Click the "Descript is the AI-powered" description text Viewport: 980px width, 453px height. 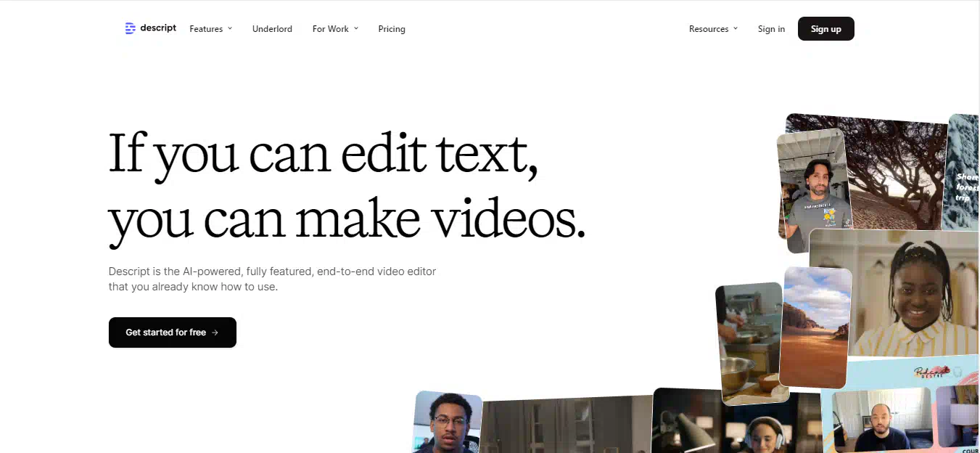click(x=273, y=279)
